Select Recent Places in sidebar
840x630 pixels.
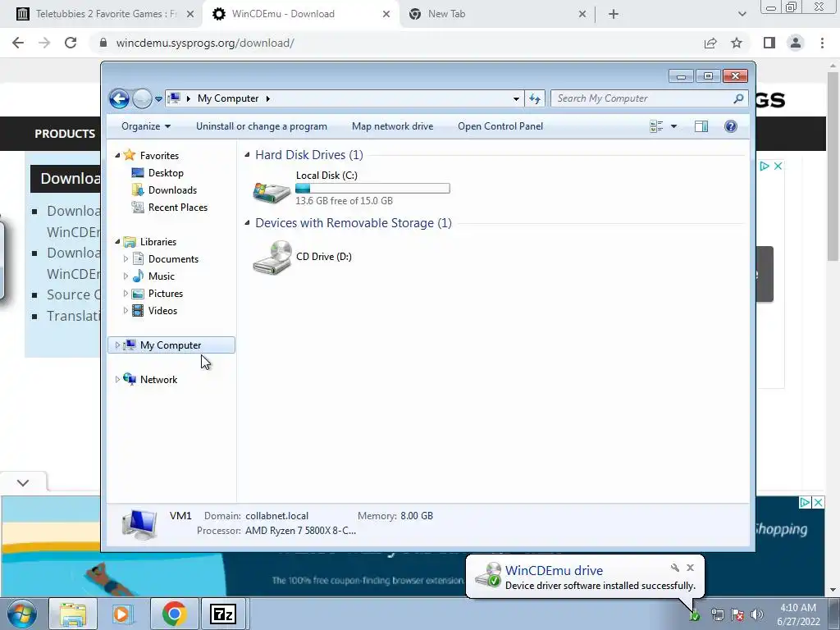[178, 208]
